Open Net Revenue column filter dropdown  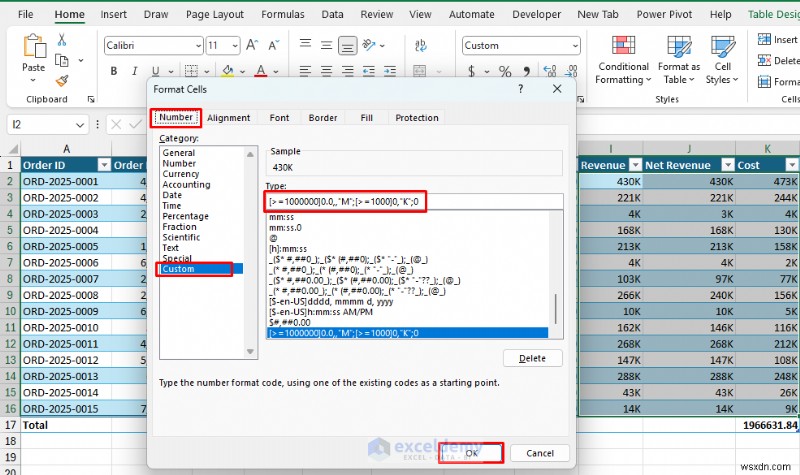coord(728,165)
